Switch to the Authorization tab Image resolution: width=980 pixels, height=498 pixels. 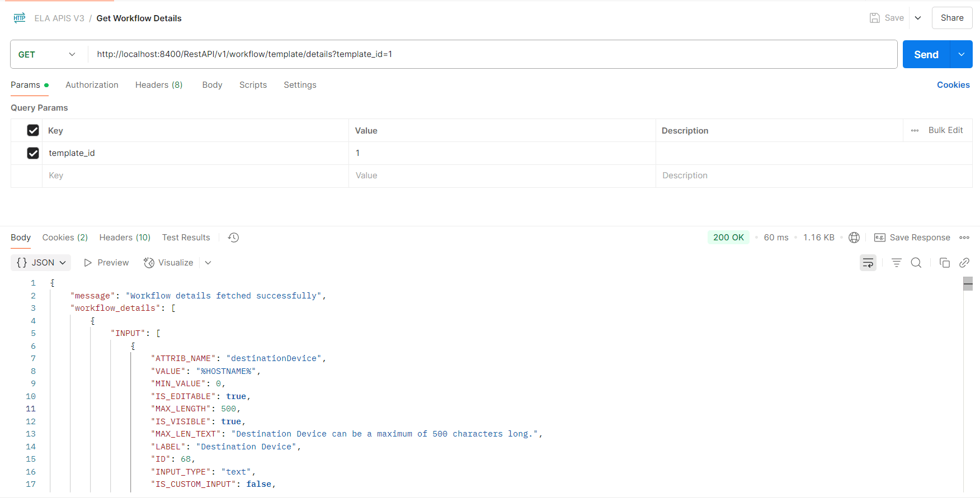coord(92,85)
